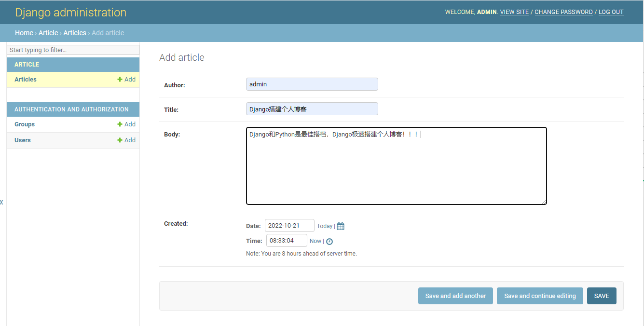Image resolution: width=644 pixels, height=326 pixels.
Task: Collapse the sidebar using the double-chevron arrow
Action: 2,202
